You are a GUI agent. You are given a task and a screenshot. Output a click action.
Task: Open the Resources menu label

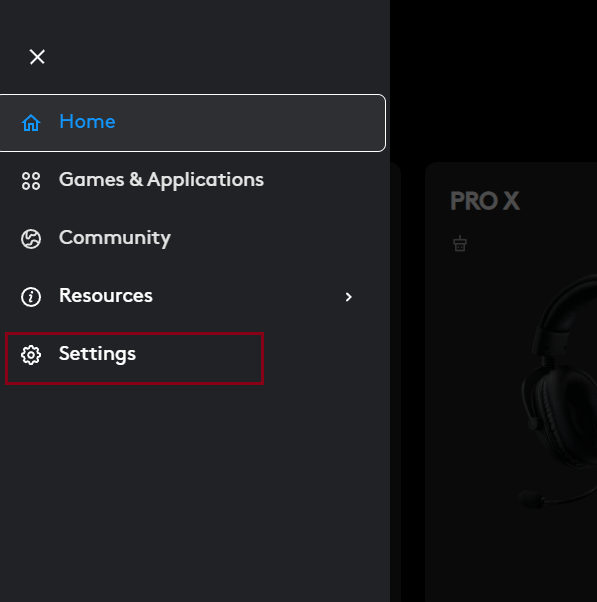106,296
